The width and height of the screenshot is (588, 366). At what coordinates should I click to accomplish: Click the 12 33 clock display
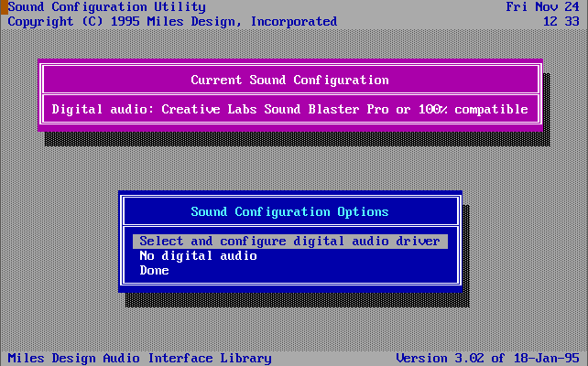[x=561, y=21]
